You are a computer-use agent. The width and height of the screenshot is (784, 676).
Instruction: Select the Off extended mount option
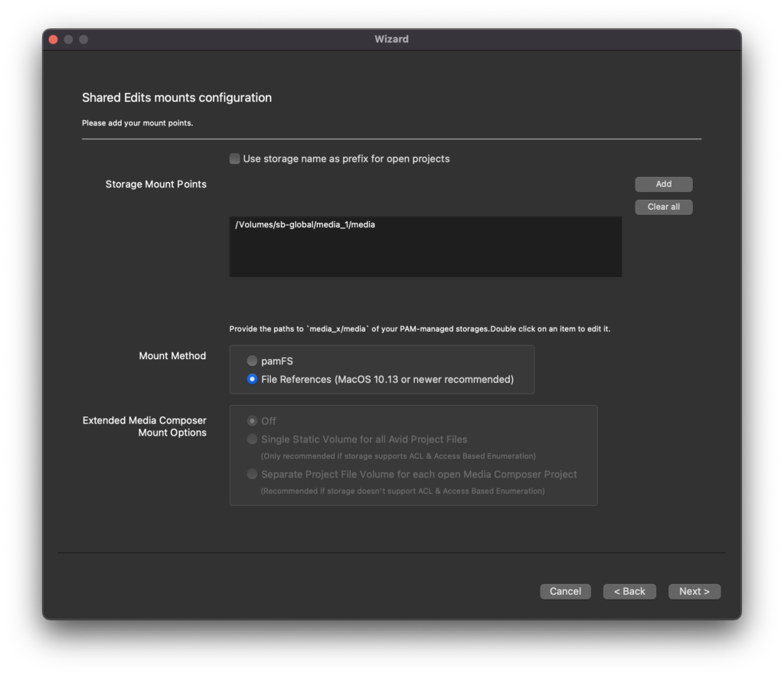[252, 421]
